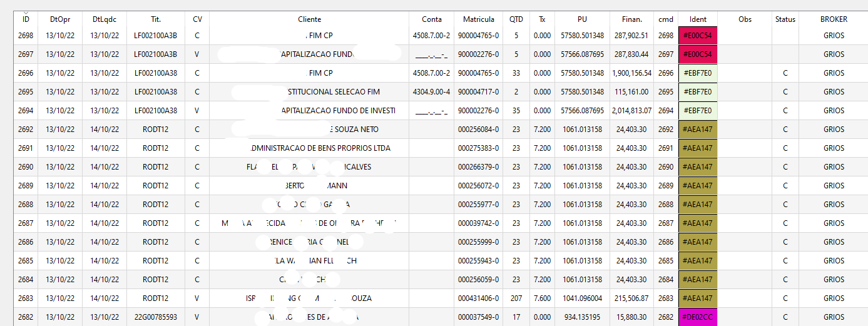Click Matricula cell 000037549-0

point(479,317)
